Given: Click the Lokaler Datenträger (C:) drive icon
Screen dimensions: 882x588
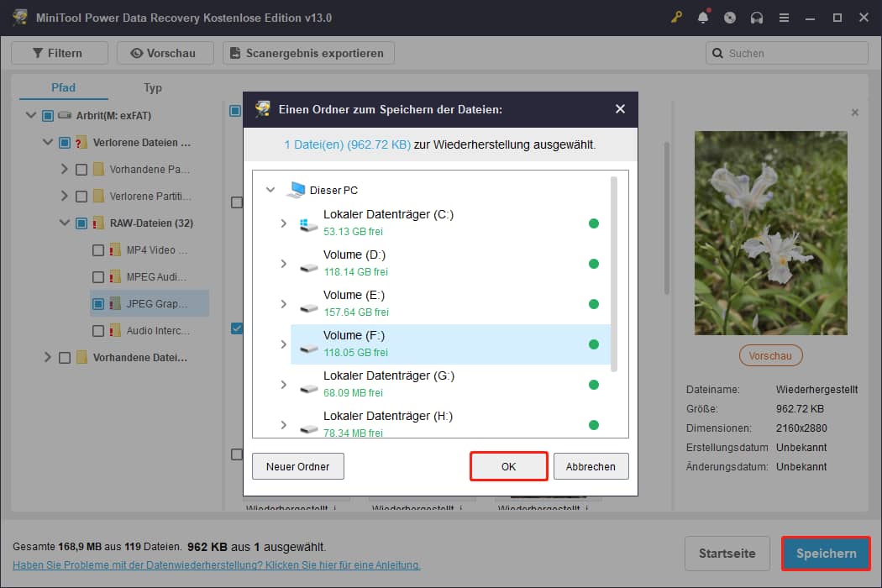Looking at the screenshot, I should click(308, 225).
